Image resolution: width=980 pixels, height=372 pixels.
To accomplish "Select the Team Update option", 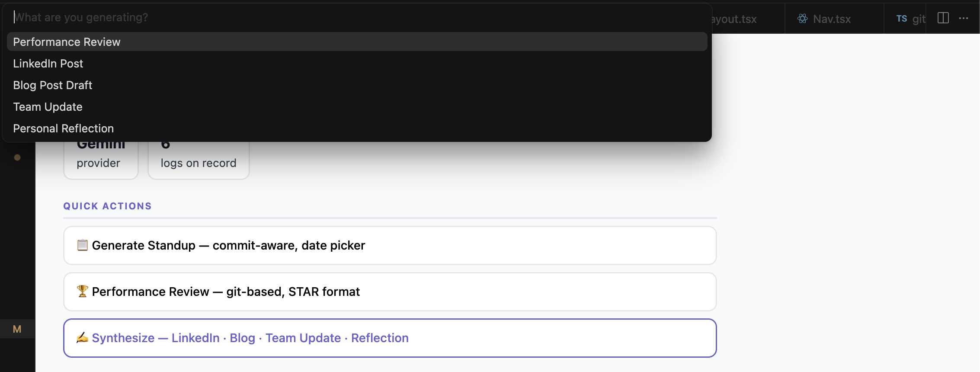I will pos(48,107).
